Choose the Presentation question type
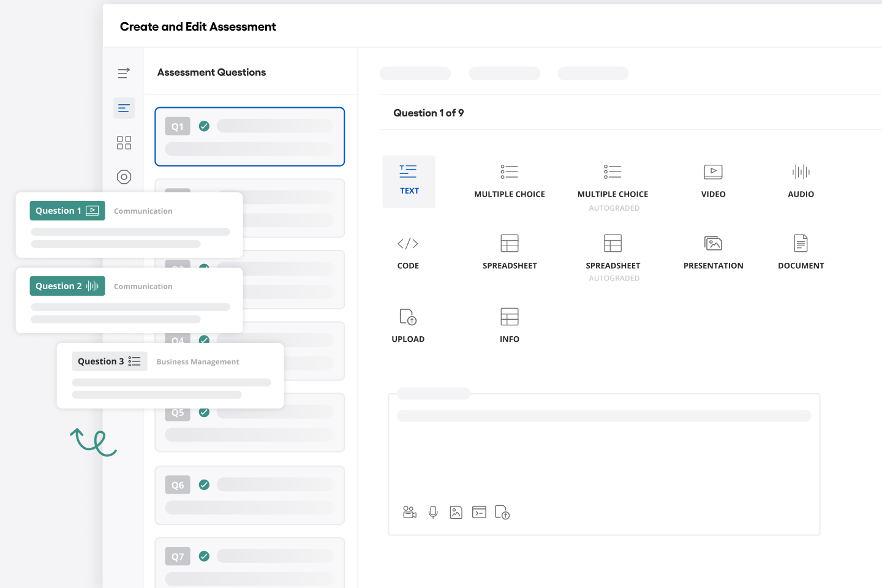This screenshot has width=882, height=588. click(x=713, y=252)
